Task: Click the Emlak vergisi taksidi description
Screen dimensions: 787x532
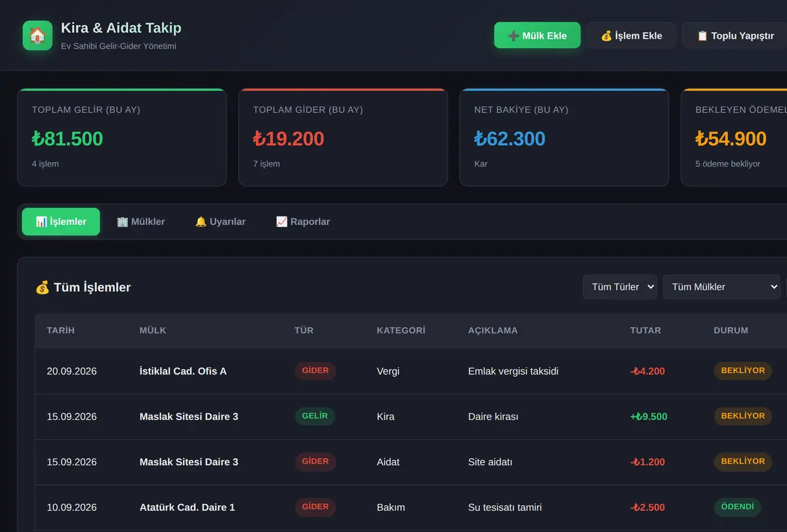Action: click(x=514, y=371)
